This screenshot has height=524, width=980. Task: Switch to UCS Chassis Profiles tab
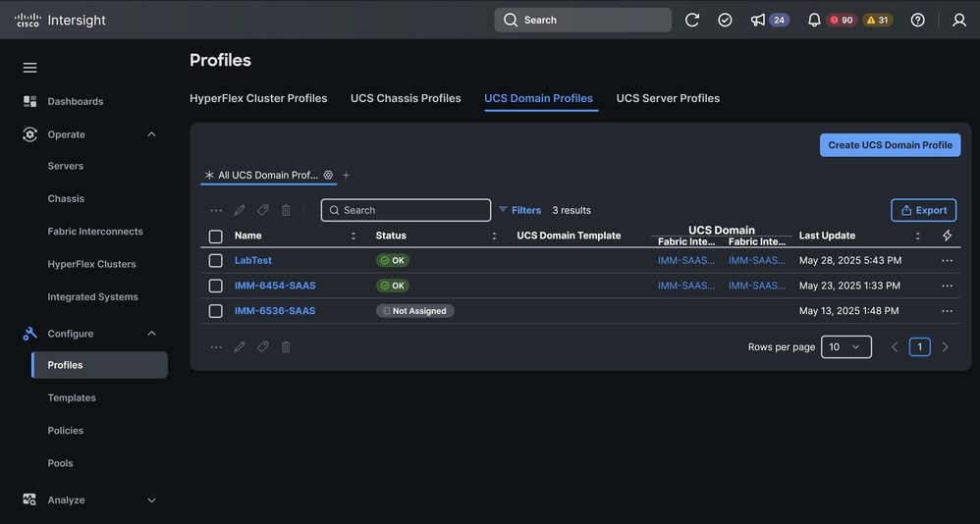tap(406, 98)
